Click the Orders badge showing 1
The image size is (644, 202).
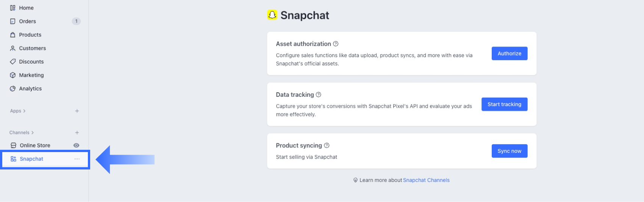(x=76, y=21)
